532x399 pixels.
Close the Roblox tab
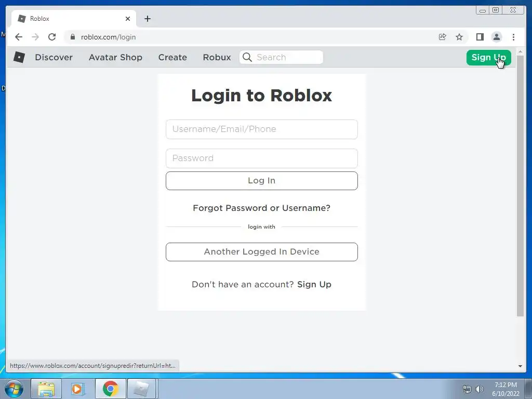tap(128, 19)
